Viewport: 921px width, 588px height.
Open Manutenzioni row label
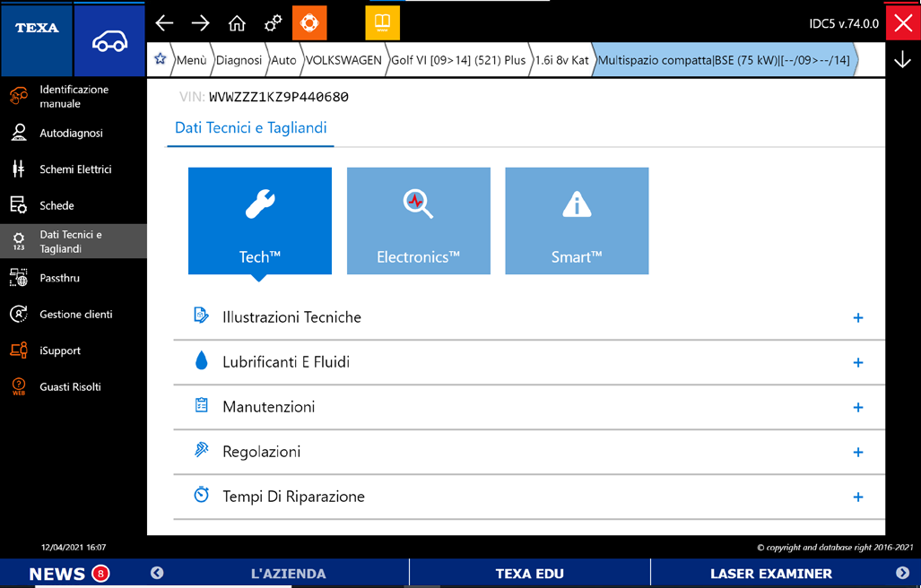pyautogui.click(x=268, y=407)
